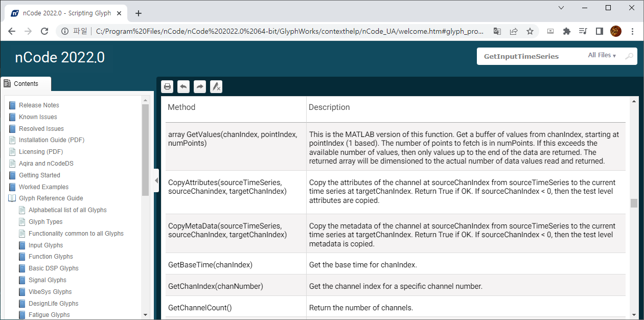Expand Function Glyphs book
This screenshot has height=320, width=644.
[51, 257]
